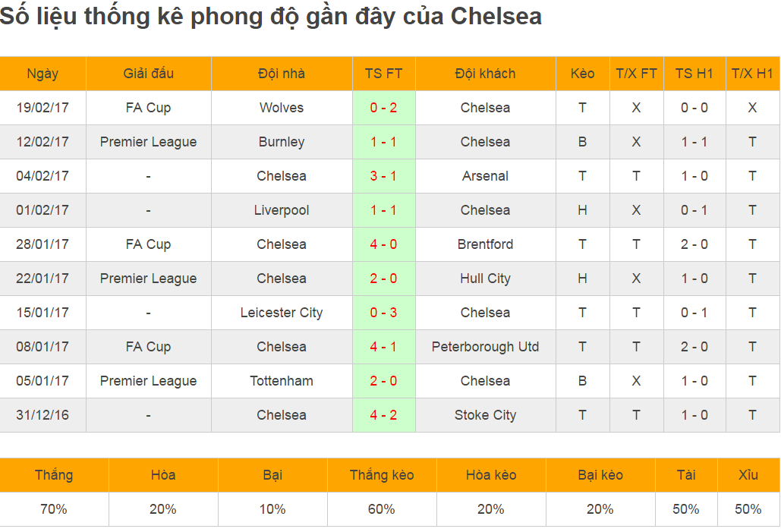Click Hull City away team
The height and width of the screenshot is (532, 781).
click(x=485, y=279)
